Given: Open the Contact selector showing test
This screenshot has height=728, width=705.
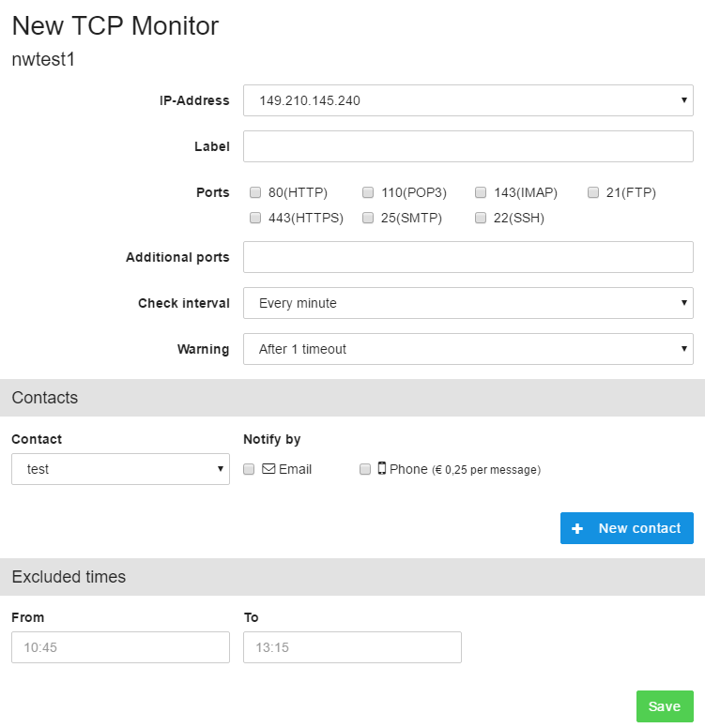Looking at the screenshot, I should tap(120, 469).
